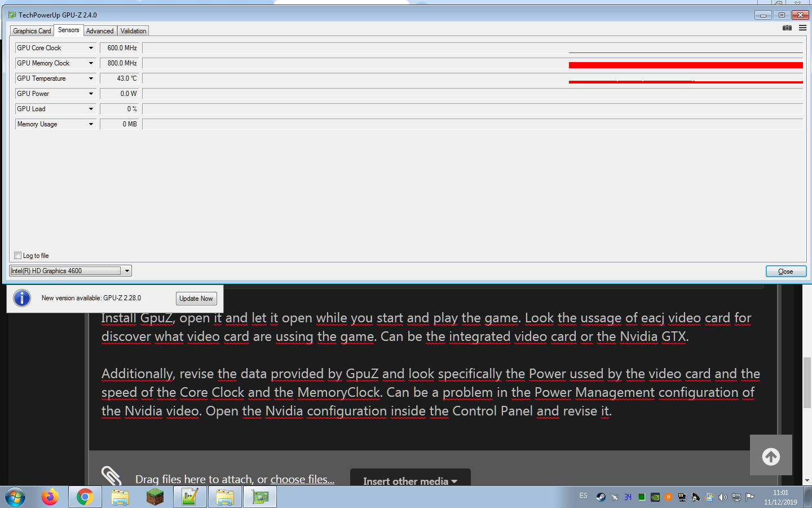Viewport: 812px width, 508px height.
Task: Go to the Validation tab
Action: pyautogui.click(x=133, y=31)
